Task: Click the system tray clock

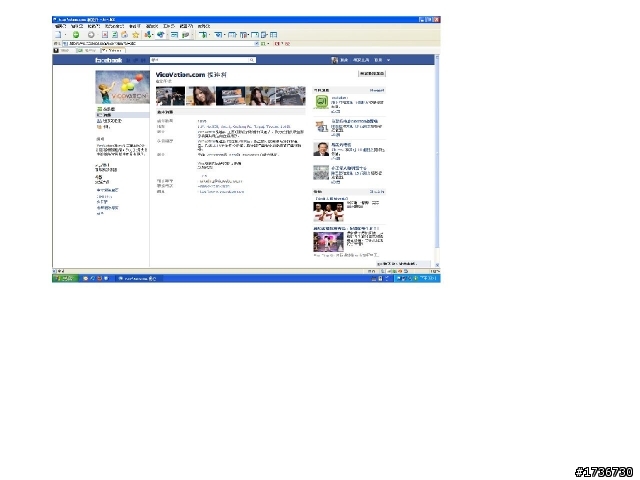Action: click(x=429, y=278)
